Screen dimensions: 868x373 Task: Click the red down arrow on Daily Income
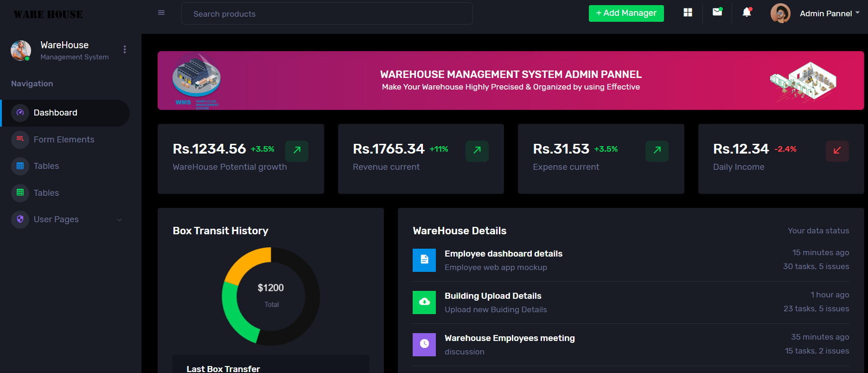(x=837, y=151)
